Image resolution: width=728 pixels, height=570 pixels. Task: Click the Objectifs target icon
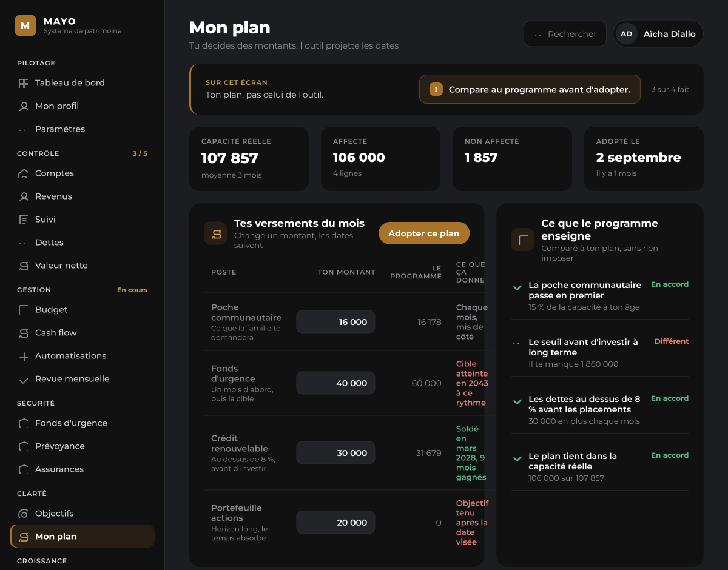tap(24, 514)
